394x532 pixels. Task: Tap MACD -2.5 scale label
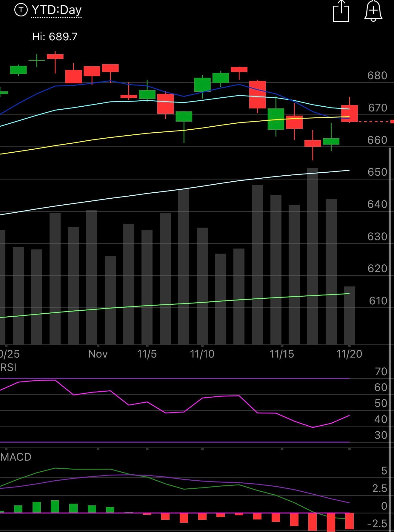377,524
